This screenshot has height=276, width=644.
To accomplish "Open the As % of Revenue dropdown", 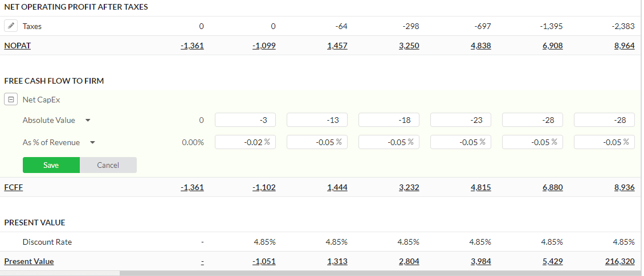I will (x=92, y=143).
